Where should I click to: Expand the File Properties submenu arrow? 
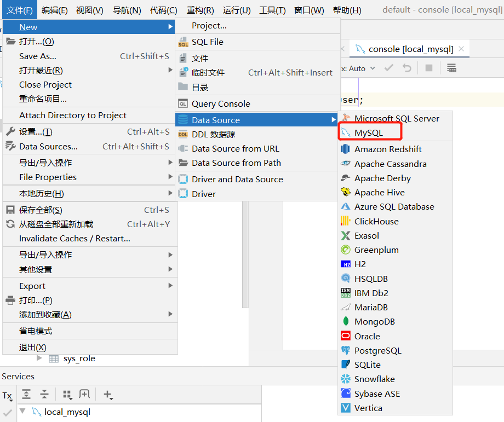point(170,177)
